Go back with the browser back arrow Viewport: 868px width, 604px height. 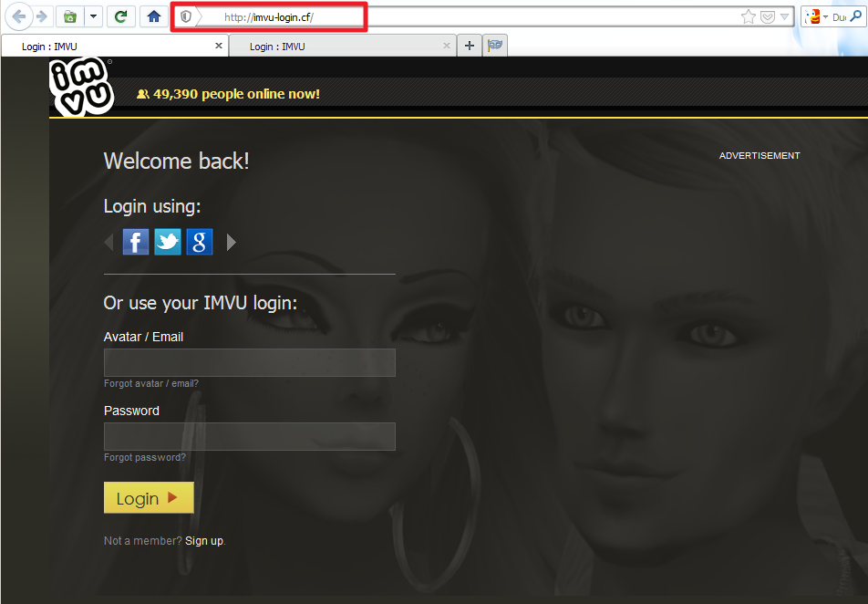(19, 16)
